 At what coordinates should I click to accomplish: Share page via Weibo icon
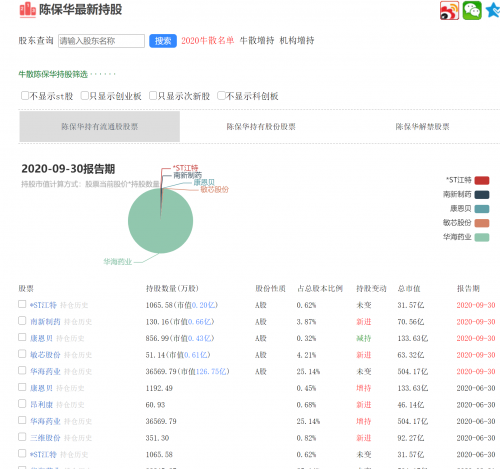click(449, 10)
